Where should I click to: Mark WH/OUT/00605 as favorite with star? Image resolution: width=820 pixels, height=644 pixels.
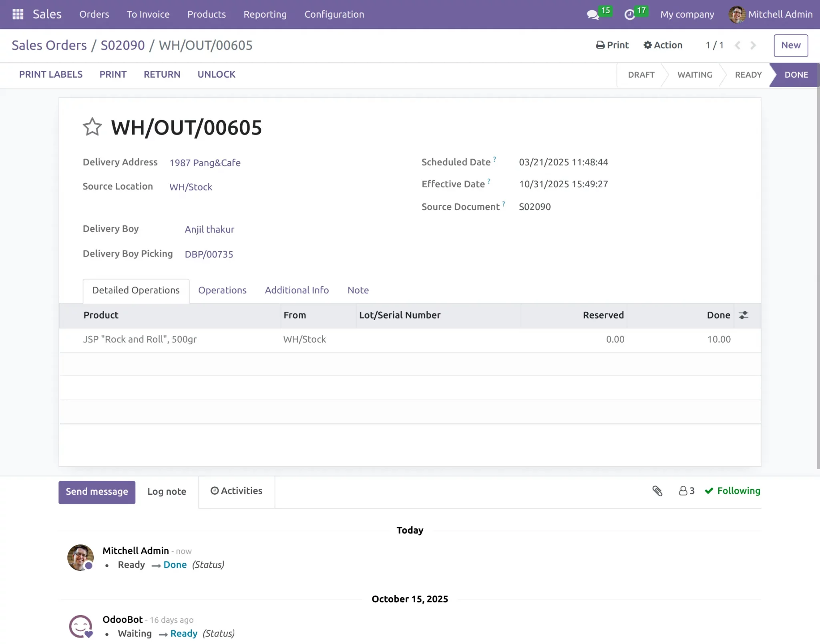92,127
